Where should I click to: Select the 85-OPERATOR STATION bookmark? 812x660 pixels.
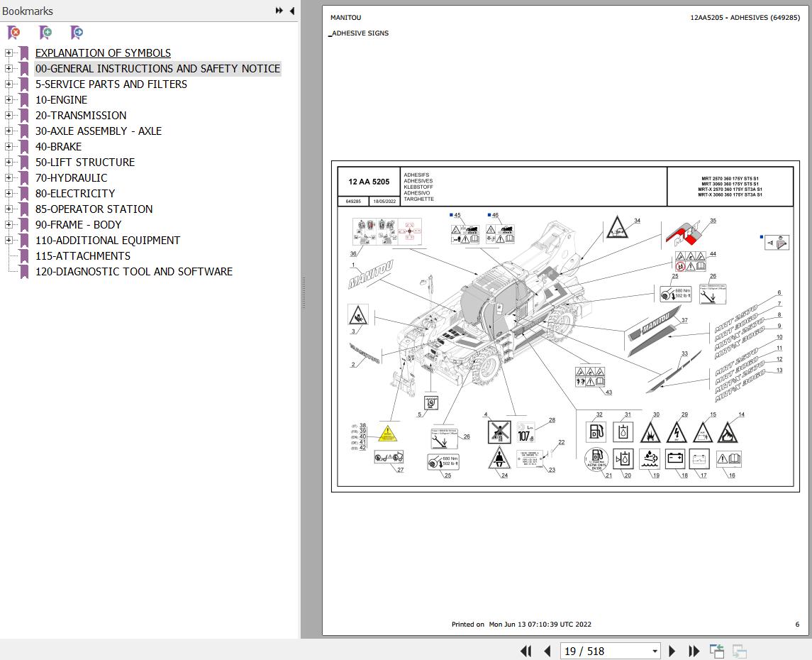[x=94, y=209]
